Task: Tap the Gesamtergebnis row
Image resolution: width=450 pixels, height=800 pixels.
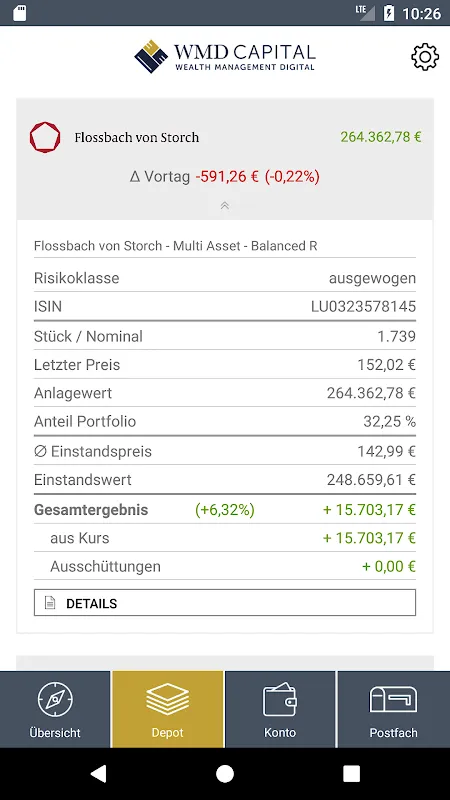Action: (224, 510)
